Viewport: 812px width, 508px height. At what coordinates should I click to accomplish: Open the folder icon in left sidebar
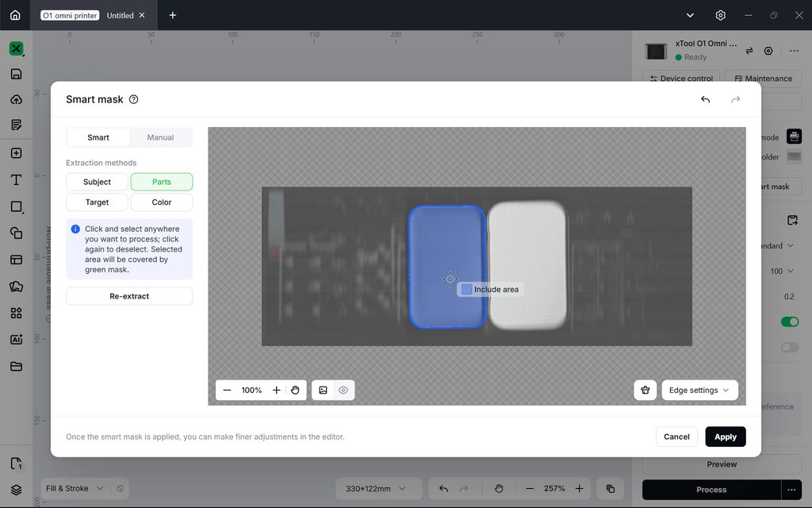point(16,367)
